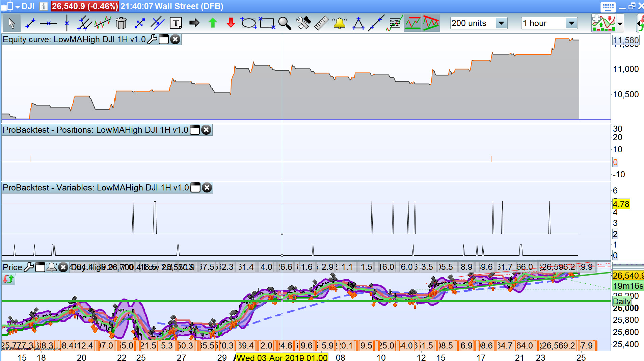
Task: Choose the vertical line tool
Action: [x=67, y=23]
